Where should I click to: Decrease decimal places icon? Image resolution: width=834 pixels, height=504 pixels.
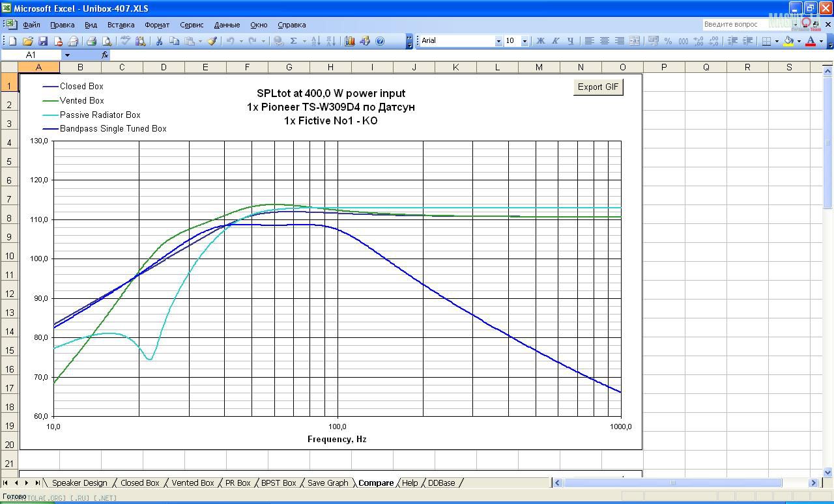(713, 41)
